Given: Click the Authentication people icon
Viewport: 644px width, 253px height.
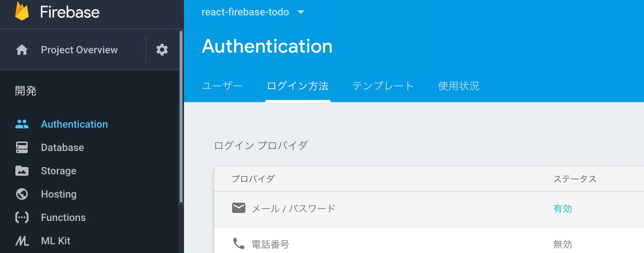Looking at the screenshot, I should tap(22, 124).
